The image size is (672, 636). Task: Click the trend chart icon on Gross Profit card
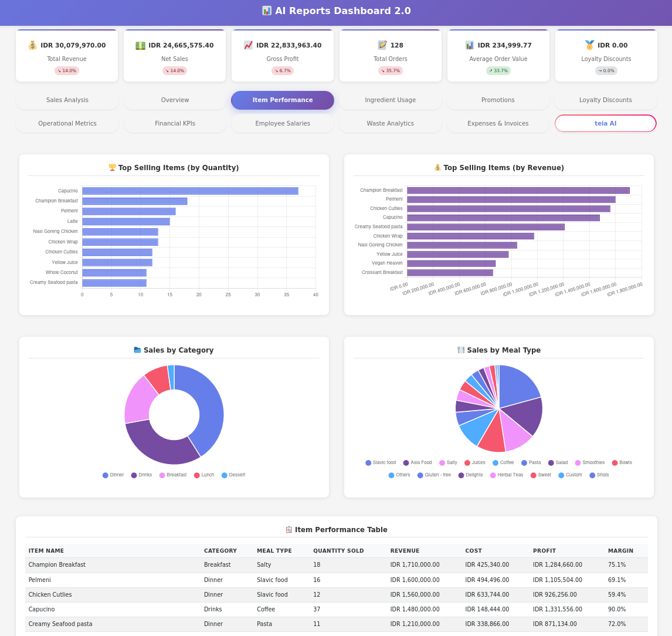[x=249, y=45]
